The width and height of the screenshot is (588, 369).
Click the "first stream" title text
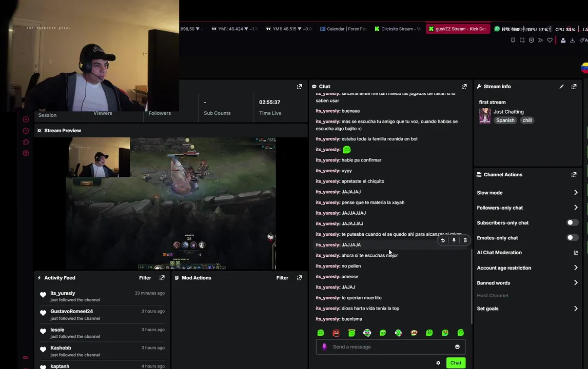(492, 102)
